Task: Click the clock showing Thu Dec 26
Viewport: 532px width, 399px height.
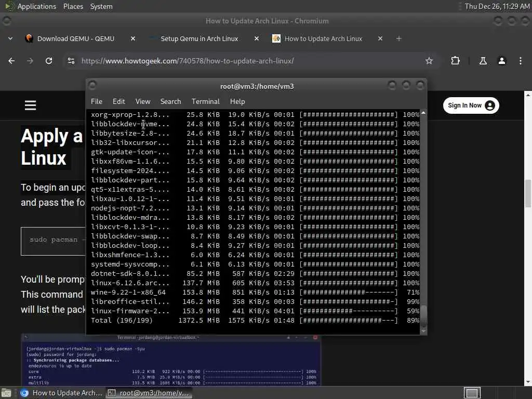Action: tap(497, 6)
